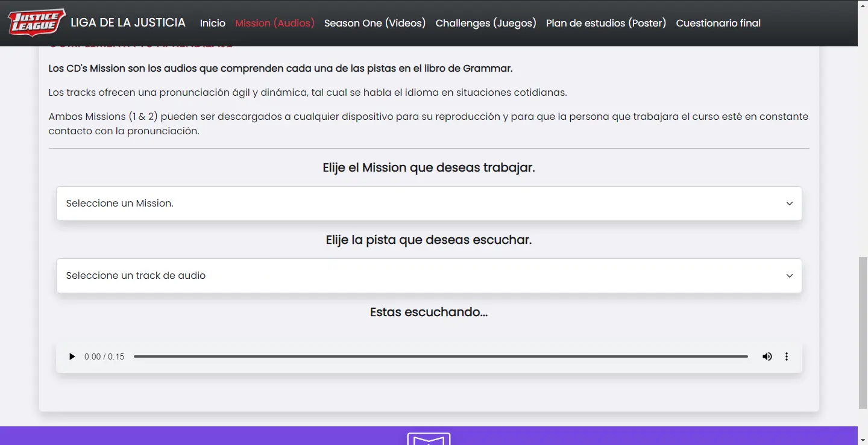Mute the audio player volume
Image resolution: width=868 pixels, height=445 pixels.
767,356
